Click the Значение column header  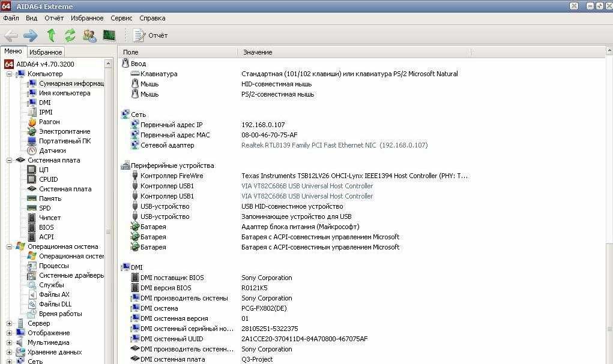pos(354,52)
